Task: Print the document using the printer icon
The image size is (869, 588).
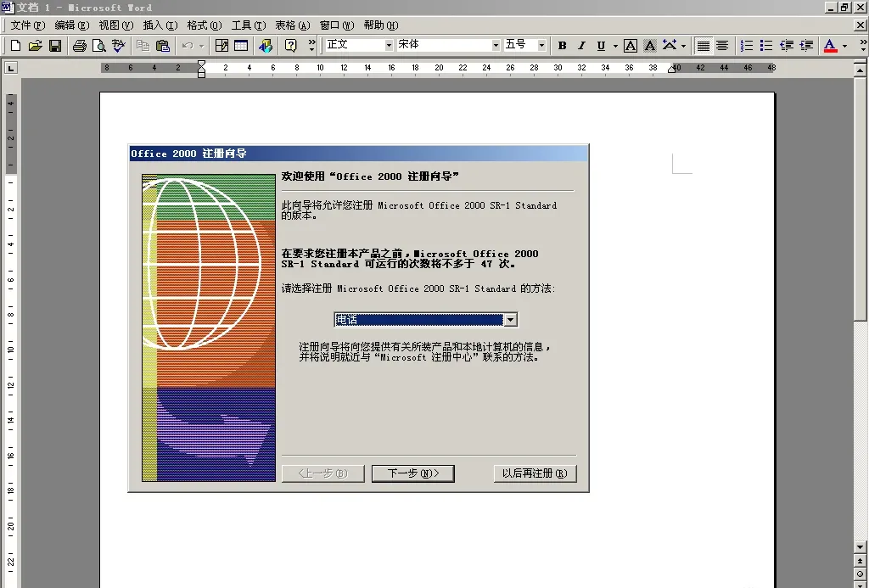Action: click(79, 46)
